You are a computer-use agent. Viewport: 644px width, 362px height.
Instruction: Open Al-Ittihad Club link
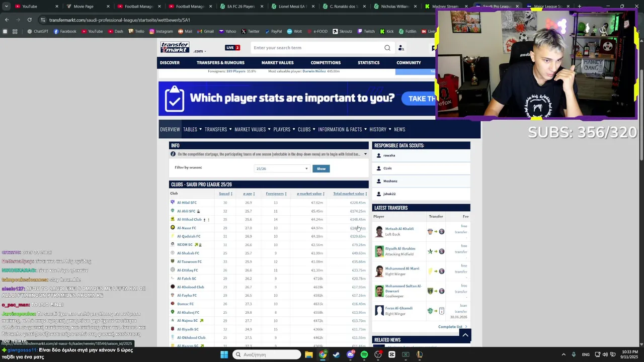click(x=189, y=219)
